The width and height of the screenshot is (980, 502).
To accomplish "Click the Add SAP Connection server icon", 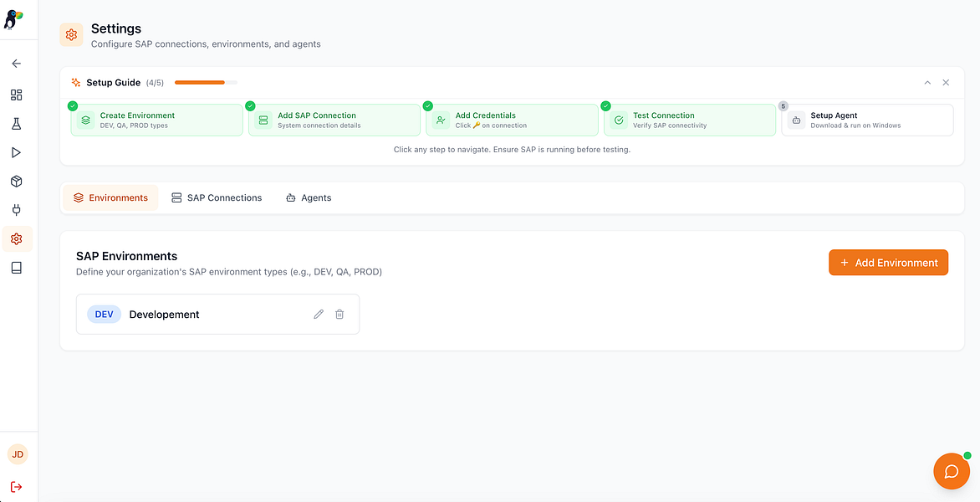I will 263,120.
